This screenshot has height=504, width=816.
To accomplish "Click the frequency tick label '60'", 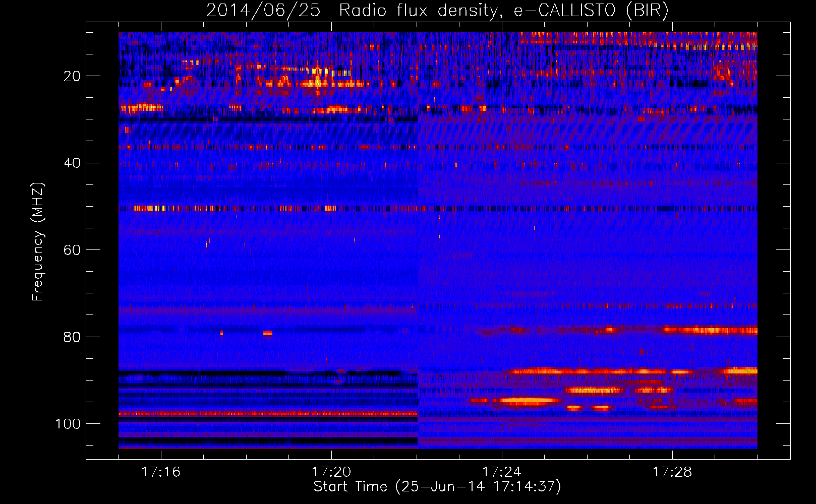I will [x=72, y=250].
